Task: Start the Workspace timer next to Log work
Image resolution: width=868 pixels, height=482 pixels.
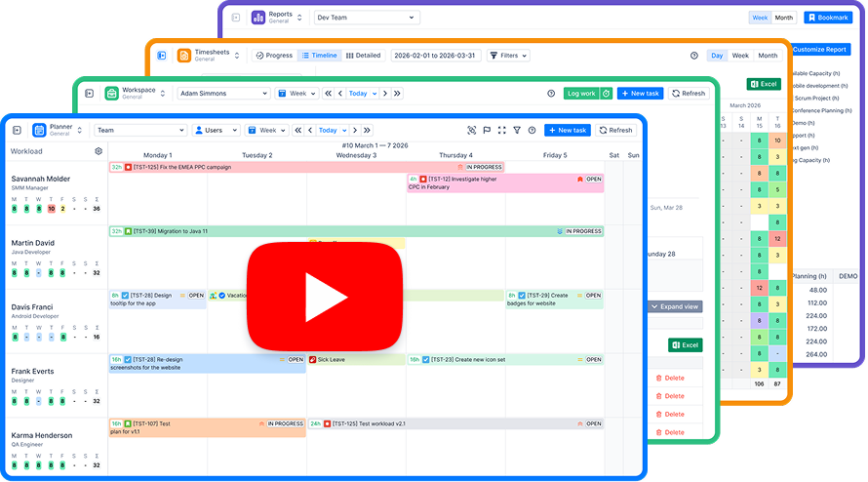Action: pyautogui.click(x=607, y=94)
